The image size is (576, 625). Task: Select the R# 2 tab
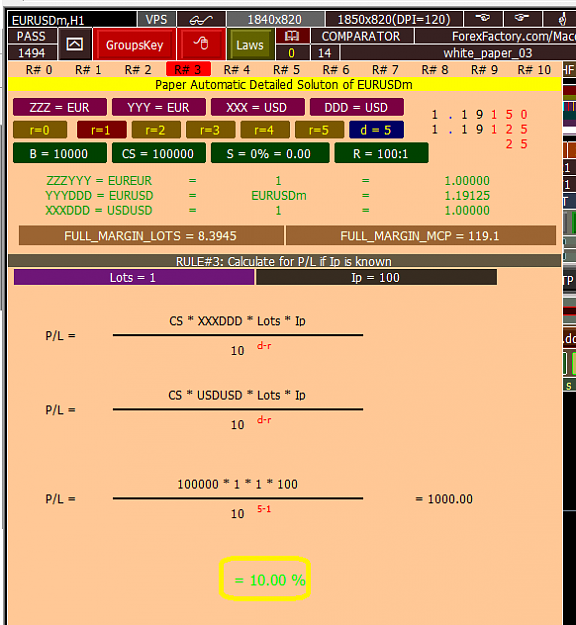(138, 70)
